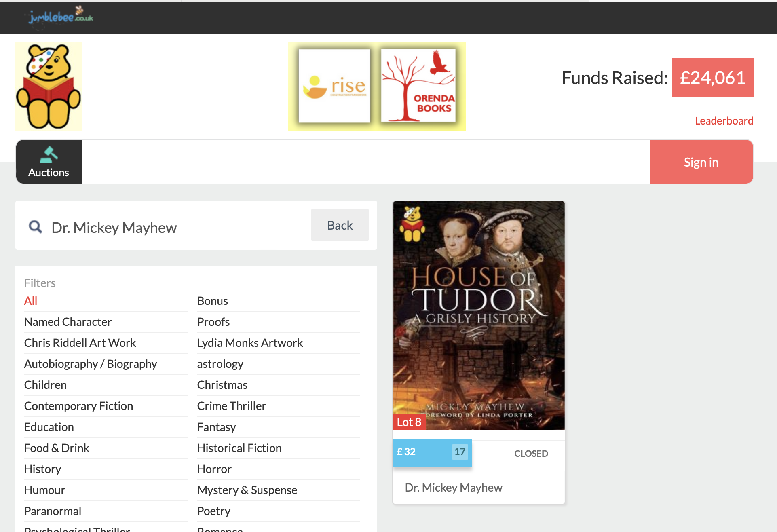Open the Auctions gavel tab

[49, 162]
